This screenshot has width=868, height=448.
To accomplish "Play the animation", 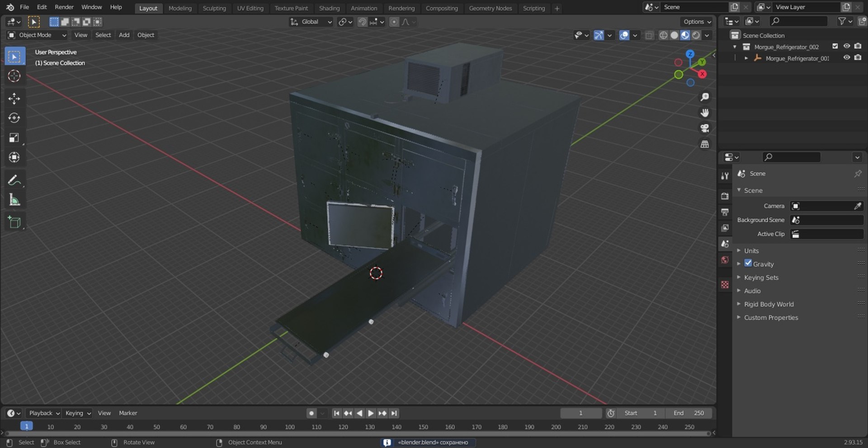I will (x=371, y=413).
